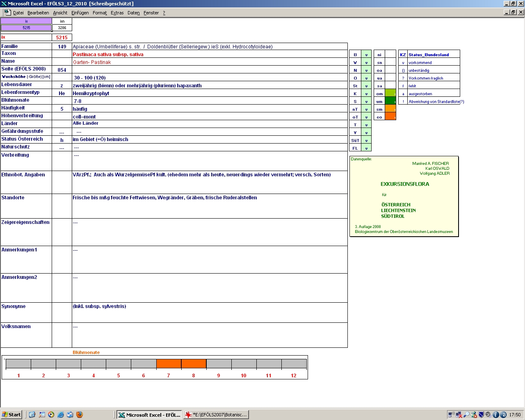
Task: Open the Ansicht menu
Action: point(60,13)
